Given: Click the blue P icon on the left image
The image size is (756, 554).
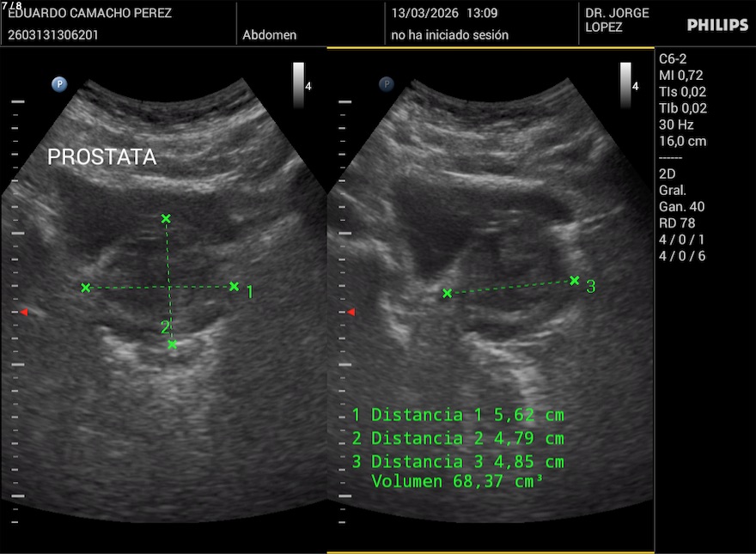Looking at the screenshot, I should coord(59,84).
